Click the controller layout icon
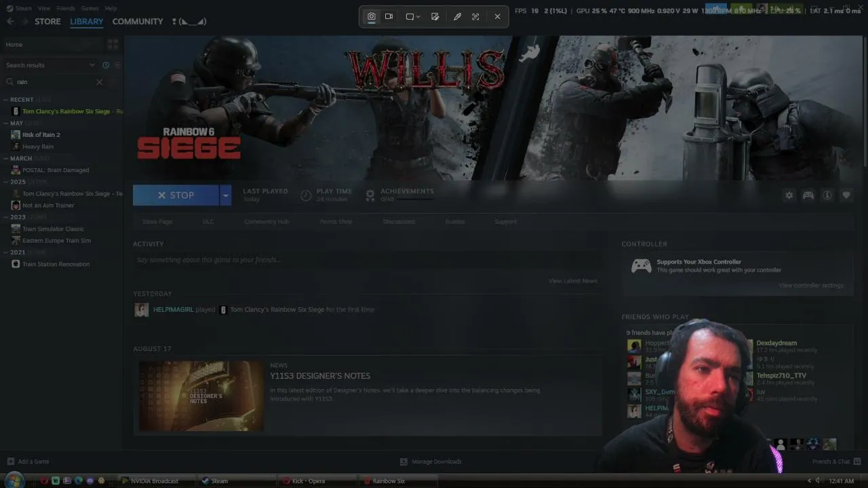Image resolution: width=868 pixels, height=488 pixels. [808, 195]
